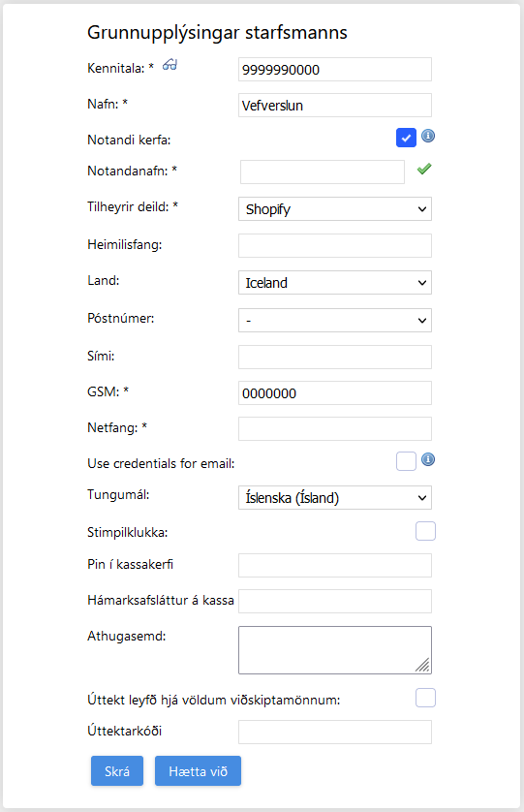Click the Pin í kassakerfi input field
Viewport: 524px width, 812px height.
(335, 566)
